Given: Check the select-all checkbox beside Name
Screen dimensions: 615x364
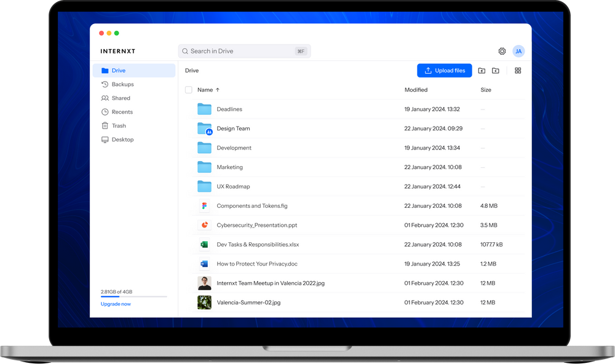Looking at the screenshot, I should (188, 90).
